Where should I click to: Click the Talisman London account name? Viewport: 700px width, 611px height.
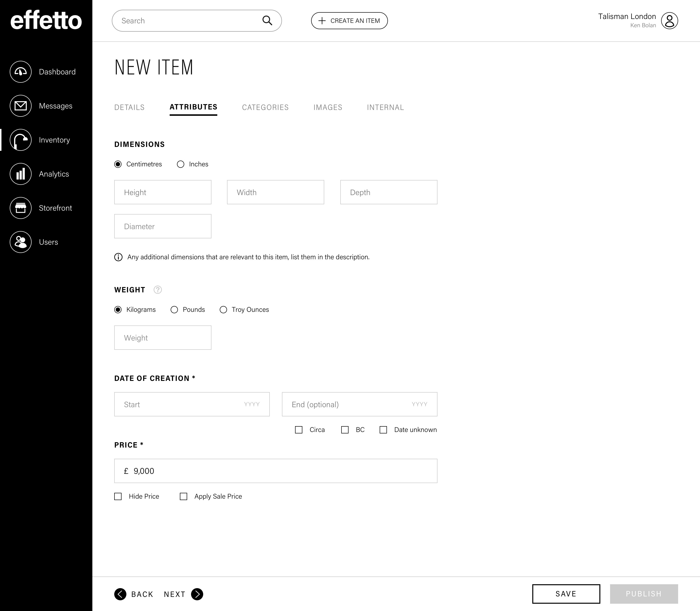click(x=627, y=16)
